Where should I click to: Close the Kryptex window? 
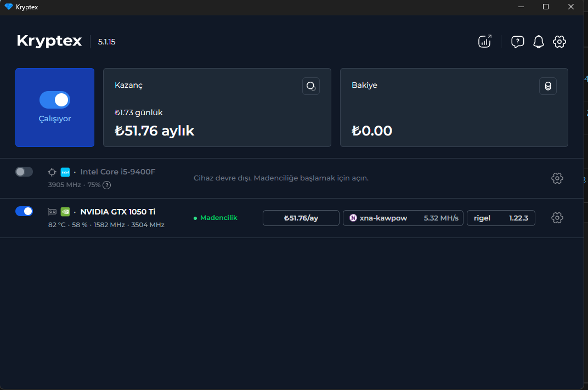(571, 7)
